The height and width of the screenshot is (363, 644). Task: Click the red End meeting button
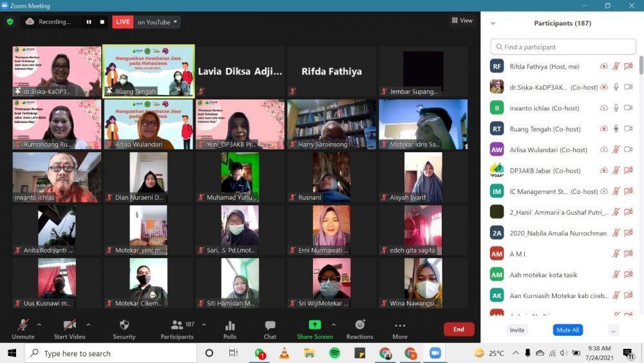tap(459, 329)
